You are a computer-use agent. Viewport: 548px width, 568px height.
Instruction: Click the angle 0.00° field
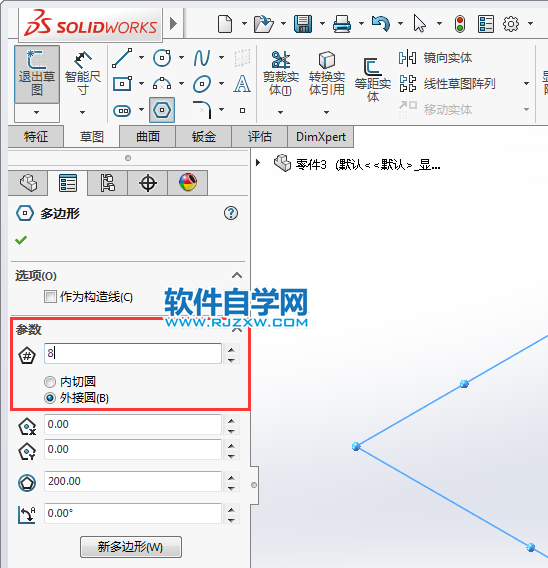pyautogui.click(x=133, y=513)
